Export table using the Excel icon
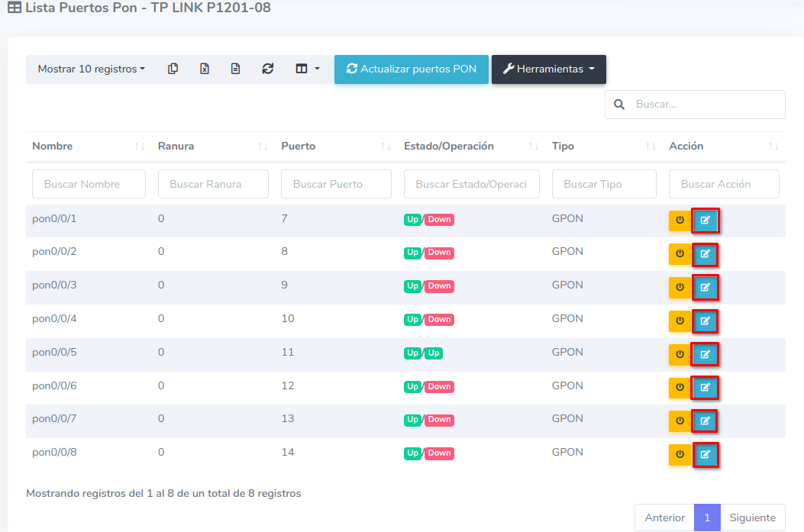 pyautogui.click(x=205, y=69)
